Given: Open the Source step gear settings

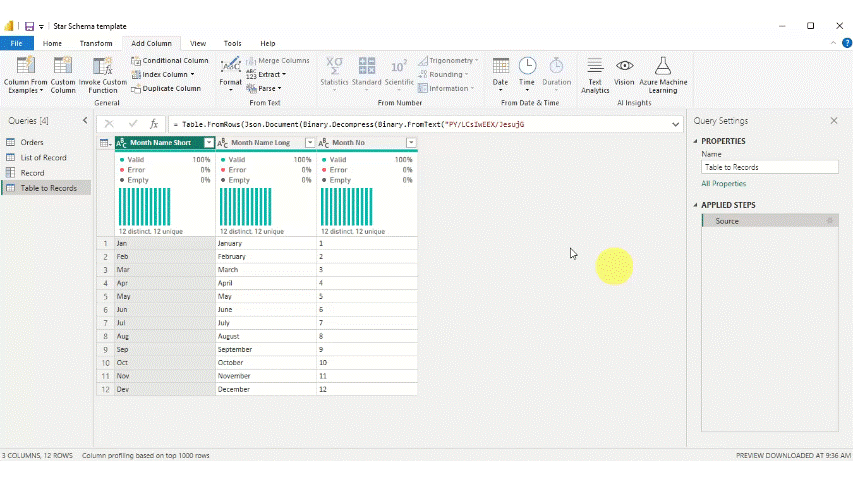Looking at the screenshot, I should (829, 220).
